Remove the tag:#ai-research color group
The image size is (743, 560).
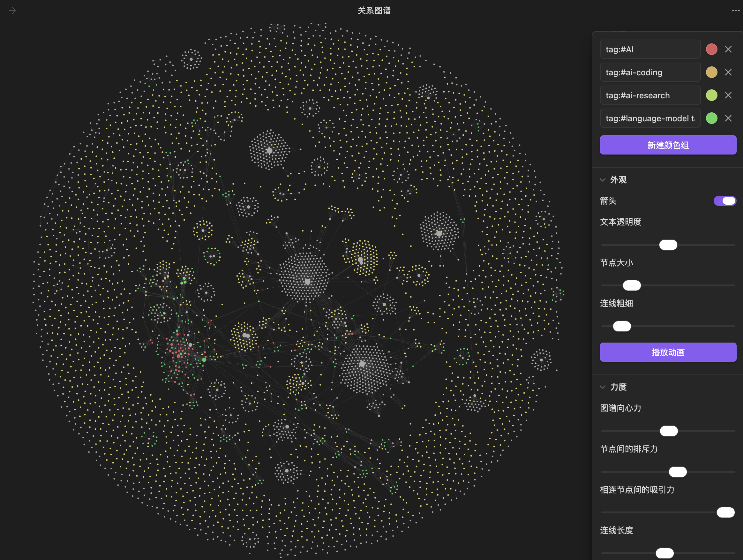(x=728, y=95)
